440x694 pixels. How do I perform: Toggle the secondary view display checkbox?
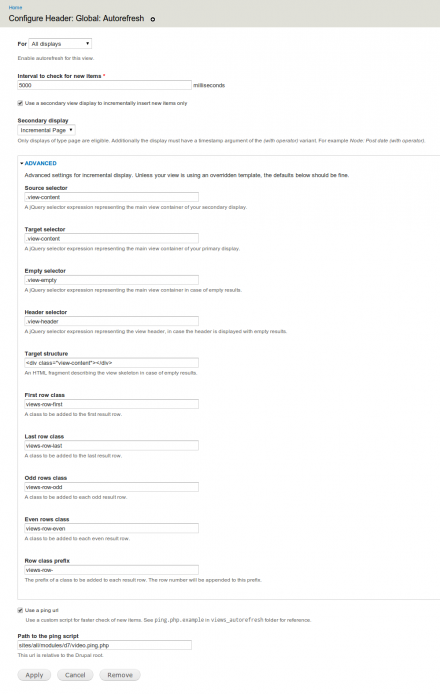pos(20,103)
